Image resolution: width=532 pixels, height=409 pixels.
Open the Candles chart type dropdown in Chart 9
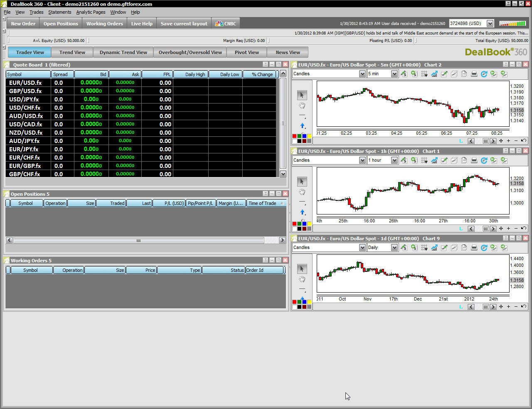tap(362, 248)
